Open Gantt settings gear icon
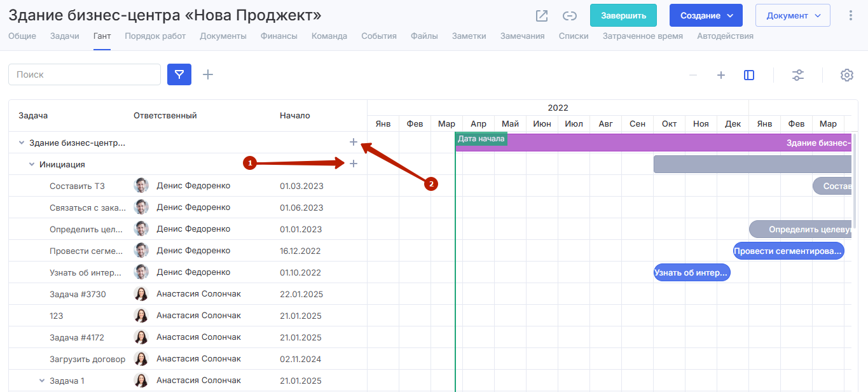Screen dimensions: 868x392 (846, 75)
